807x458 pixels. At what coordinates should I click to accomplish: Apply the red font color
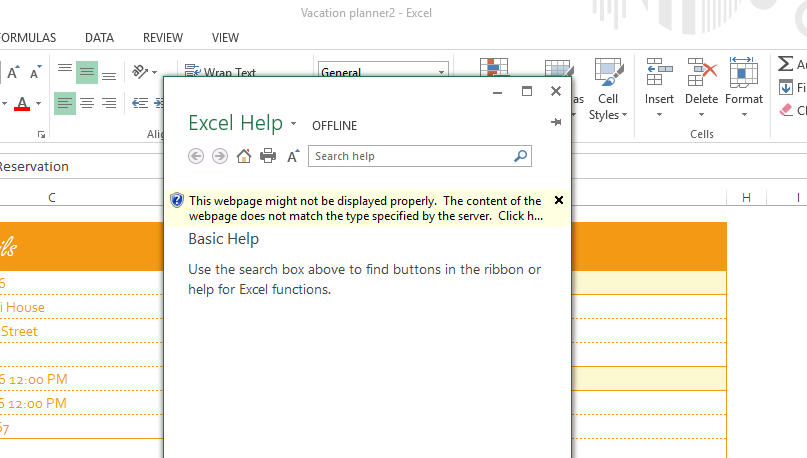22,103
